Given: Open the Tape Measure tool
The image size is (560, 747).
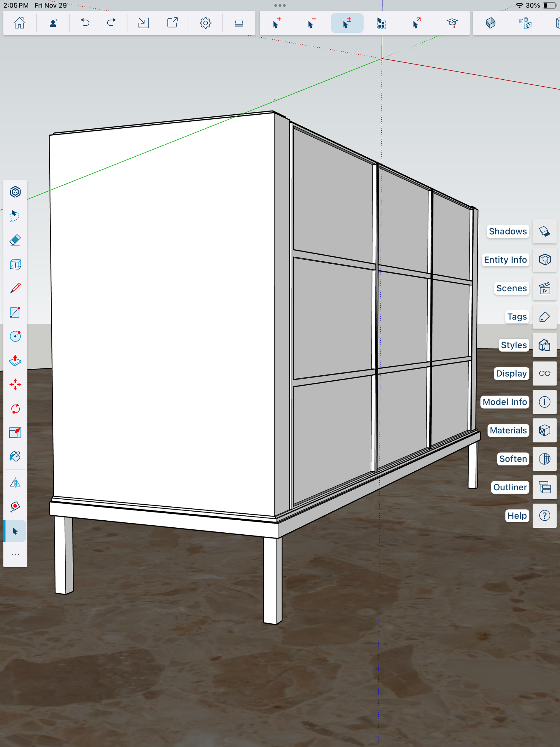Looking at the screenshot, I should (x=15, y=507).
